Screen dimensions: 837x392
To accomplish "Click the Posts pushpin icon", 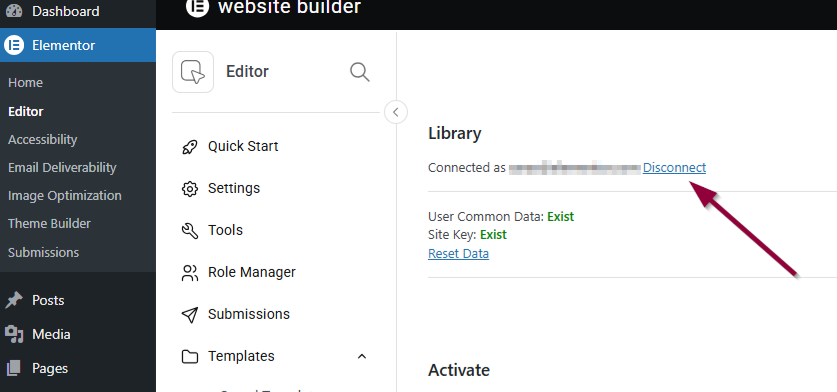I will [x=14, y=300].
